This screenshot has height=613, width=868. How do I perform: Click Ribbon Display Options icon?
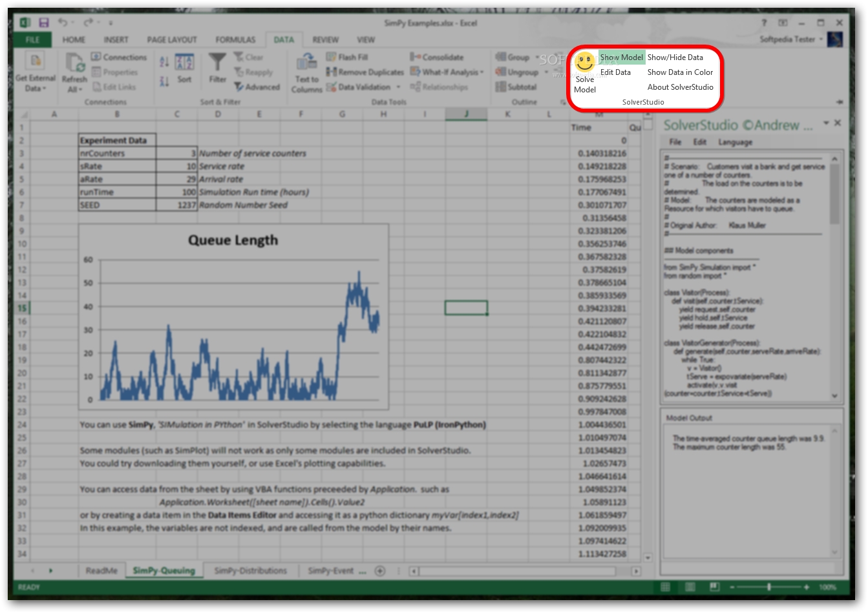click(783, 23)
